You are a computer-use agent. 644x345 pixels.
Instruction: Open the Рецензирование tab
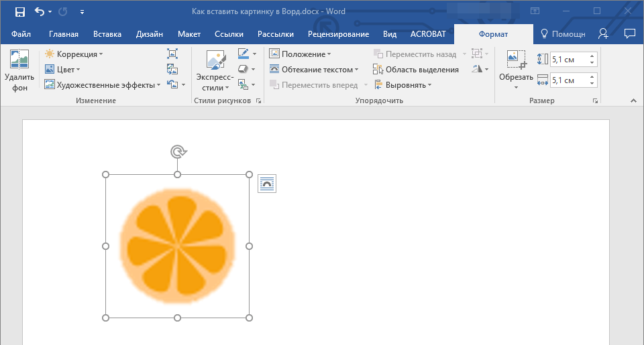[338, 34]
